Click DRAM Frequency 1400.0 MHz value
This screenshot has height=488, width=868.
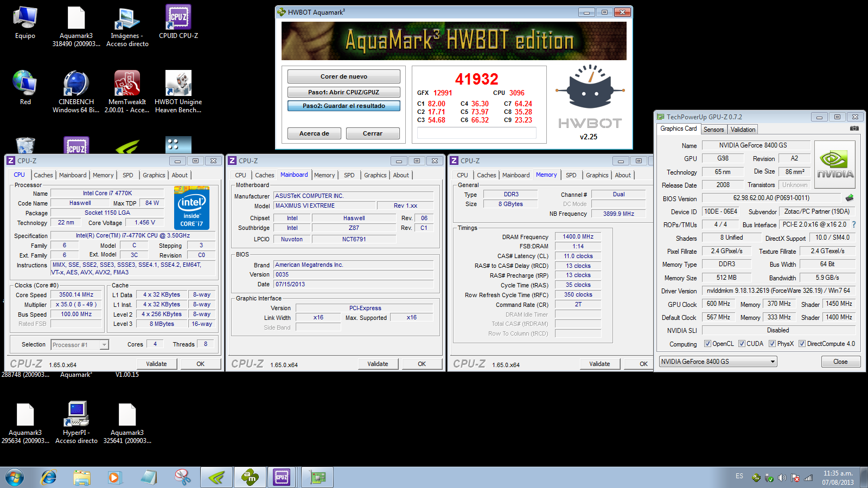coord(578,237)
